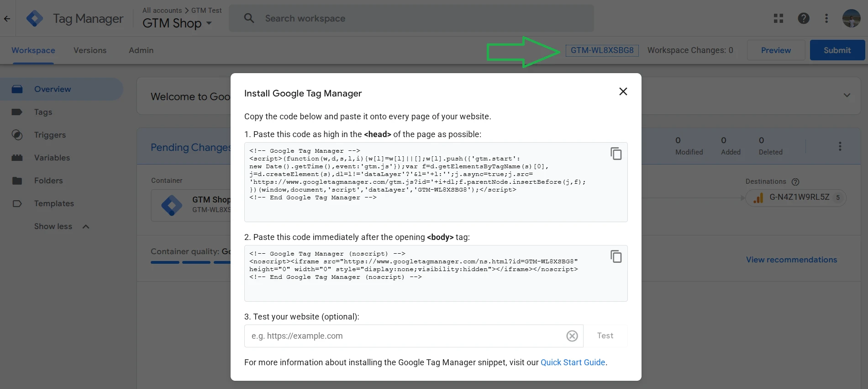Click the Test button

click(x=605, y=336)
